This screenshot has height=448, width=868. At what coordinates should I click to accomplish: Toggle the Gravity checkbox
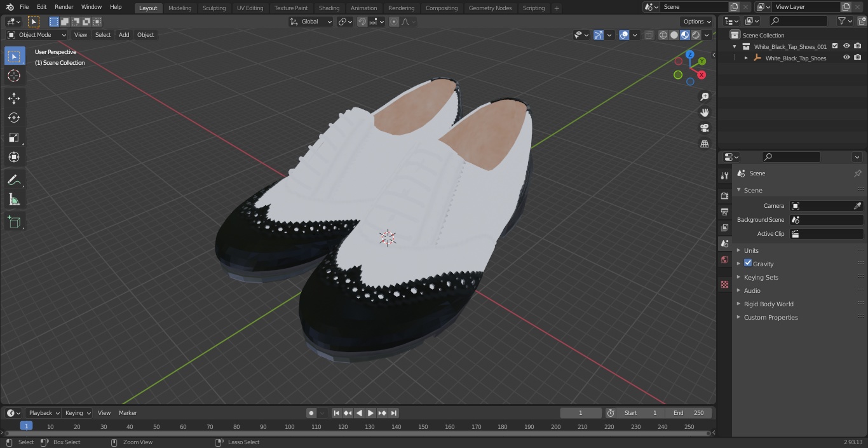pyautogui.click(x=748, y=263)
